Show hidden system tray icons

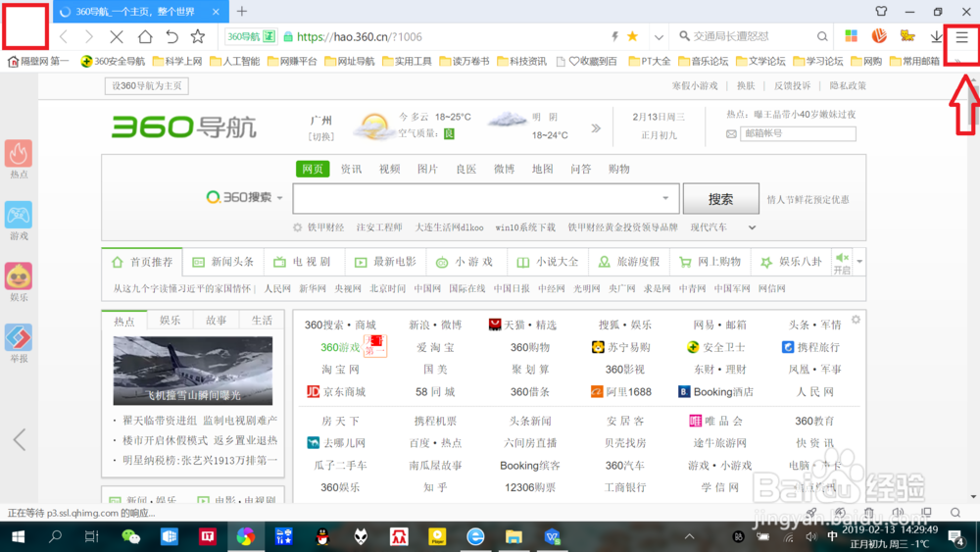pyautogui.click(x=689, y=536)
